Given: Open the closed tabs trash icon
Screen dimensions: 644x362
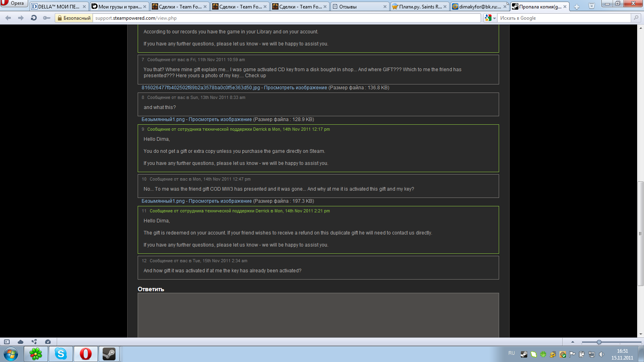Looking at the screenshot, I should tap(592, 6).
